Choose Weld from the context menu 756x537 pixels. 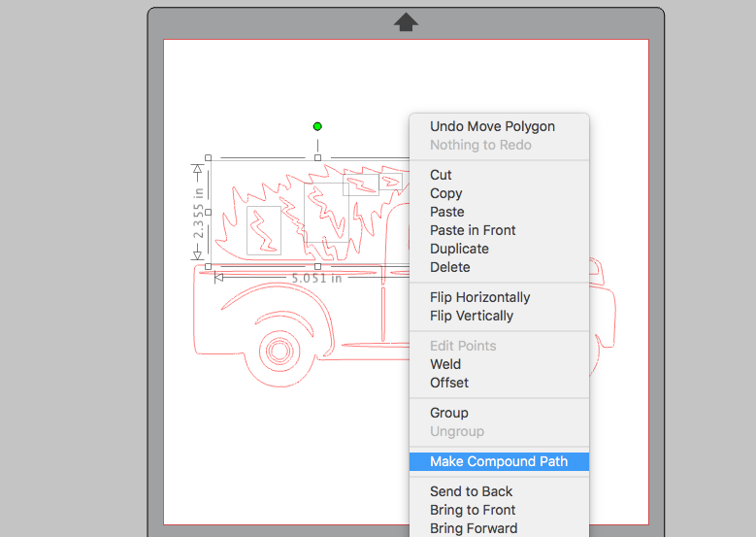coord(499,364)
